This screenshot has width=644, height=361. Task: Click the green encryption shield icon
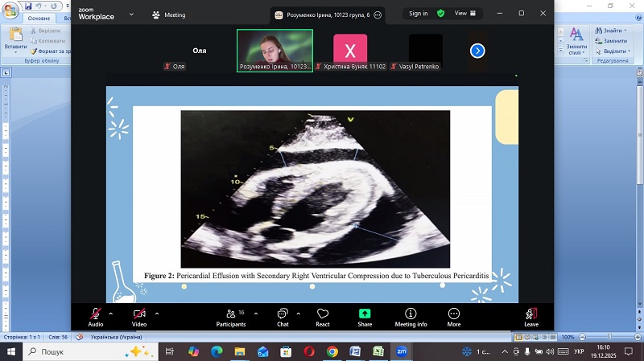(x=440, y=14)
